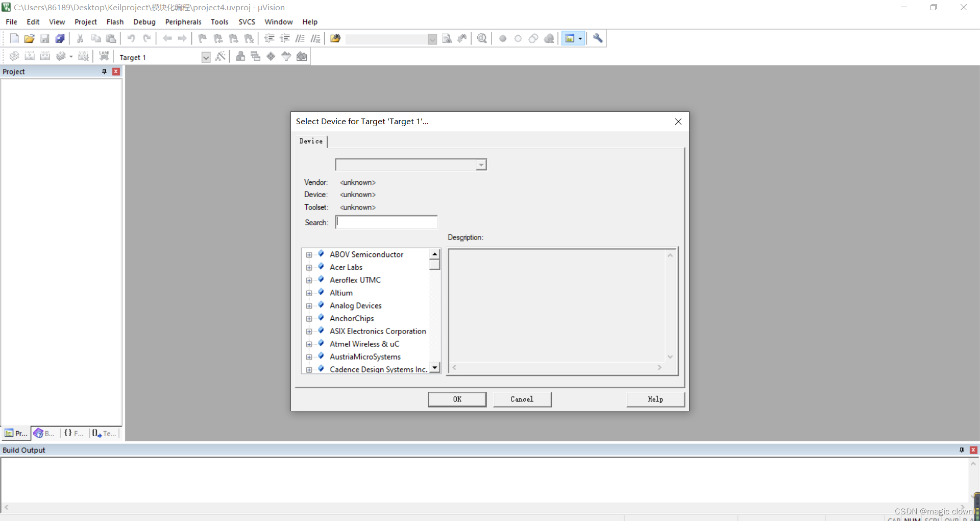Click vendor list scroll down arrow

(x=435, y=368)
